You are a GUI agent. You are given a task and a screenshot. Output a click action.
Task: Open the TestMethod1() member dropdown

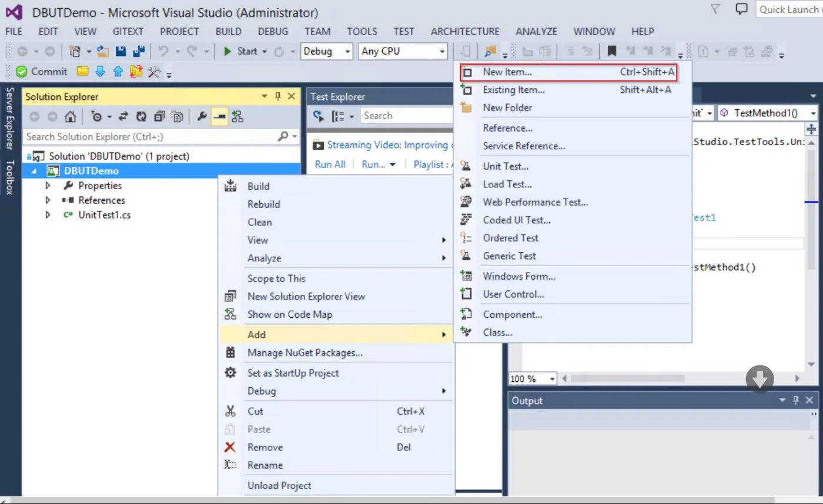coord(769,113)
